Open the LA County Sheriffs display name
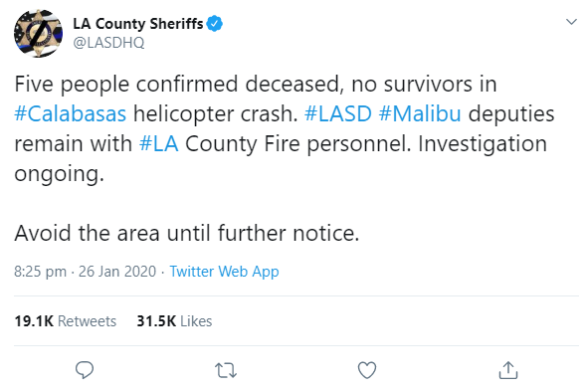Image resolution: width=586 pixels, height=392 pixels. pyautogui.click(x=137, y=24)
